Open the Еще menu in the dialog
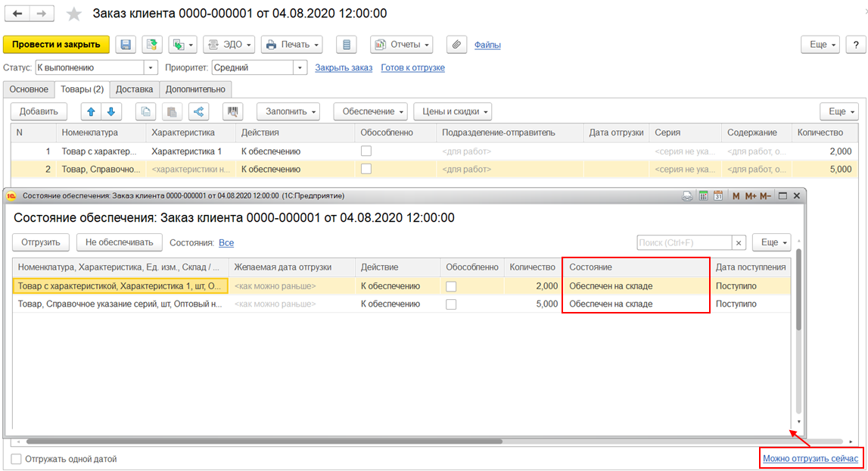This screenshot has height=471, width=868. tap(772, 242)
